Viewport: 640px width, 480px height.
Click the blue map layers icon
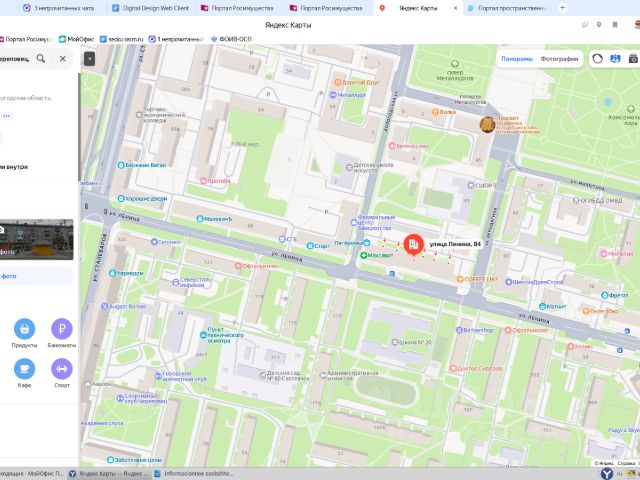pos(615,59)
